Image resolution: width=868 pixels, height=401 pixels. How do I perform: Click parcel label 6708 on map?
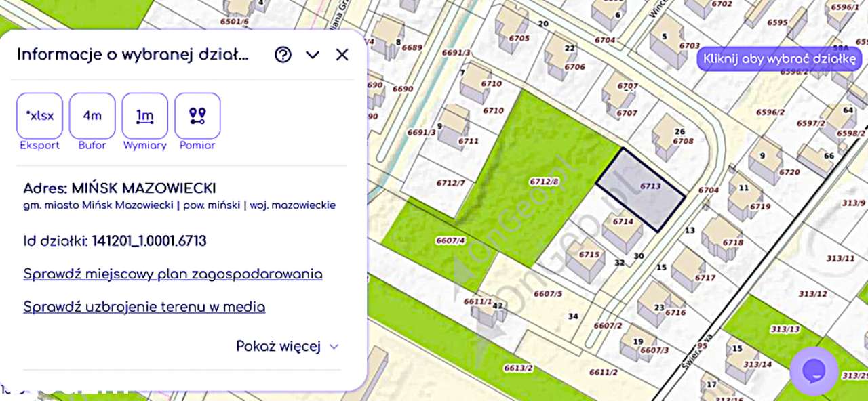[x=683, y=141]
